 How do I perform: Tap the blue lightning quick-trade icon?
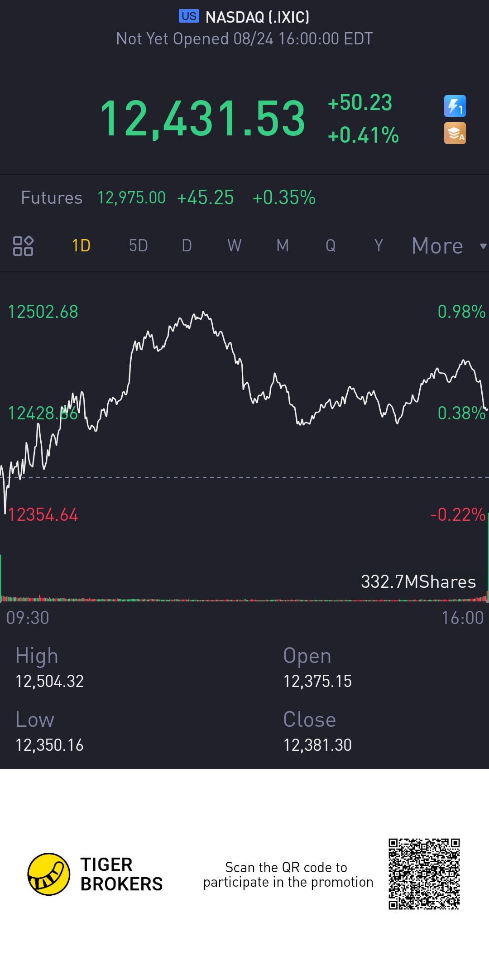pyautogui.click(x=455, y=106)
